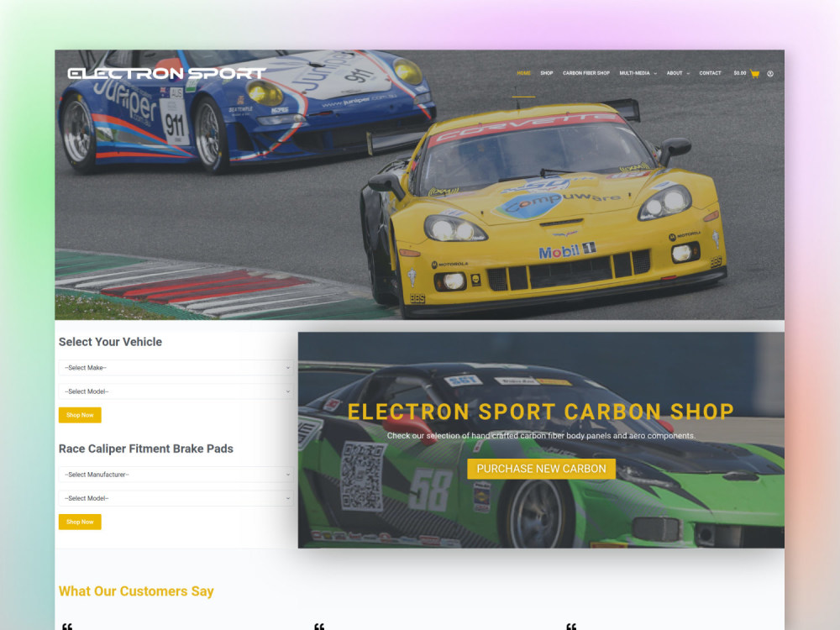Click the Select Your Vehicle heading
Viewport: 840px width, 630px height.
click(110, 342)
